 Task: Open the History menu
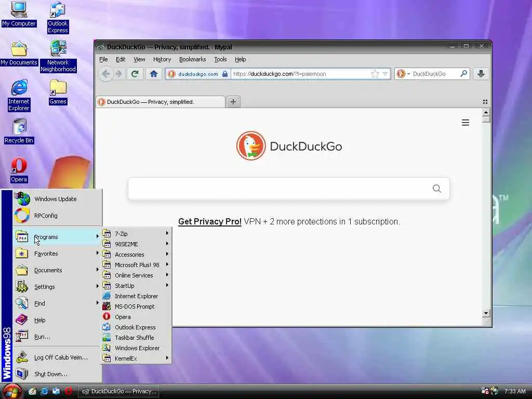(x=162, y=59)
